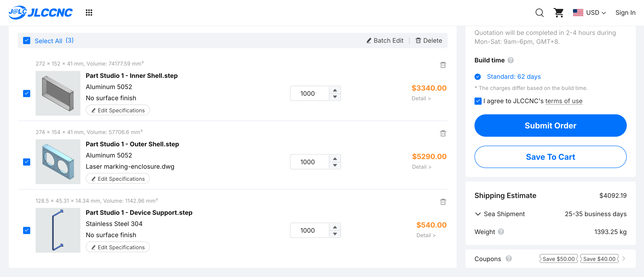
Task: Uncheck the Outer Shell part checkbox
Action: pos(26,162)
